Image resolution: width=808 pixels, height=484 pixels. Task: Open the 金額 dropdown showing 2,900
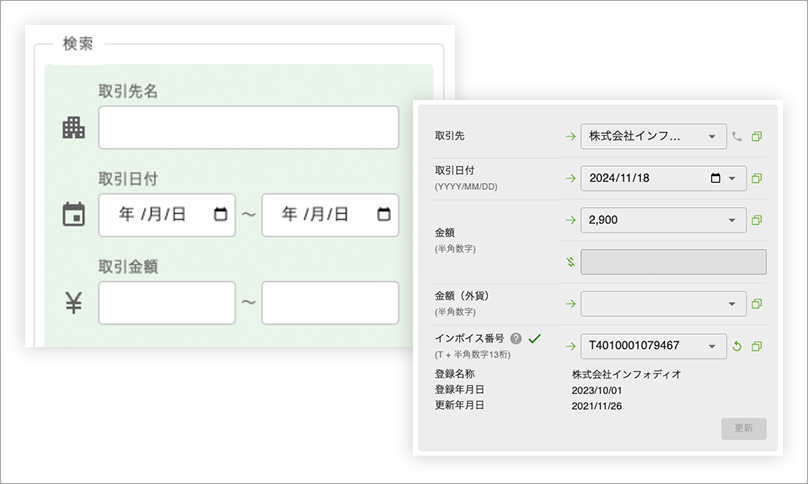[x=663, y=220]
